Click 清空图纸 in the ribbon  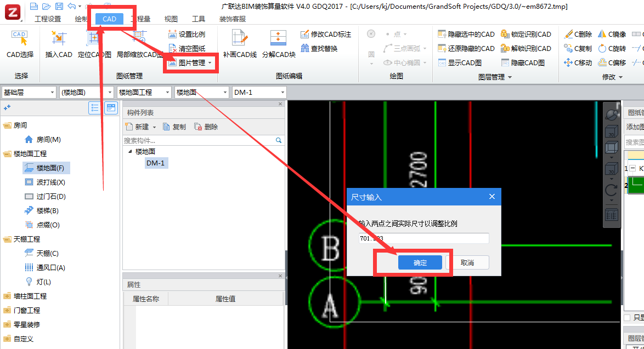coord(187,48)
